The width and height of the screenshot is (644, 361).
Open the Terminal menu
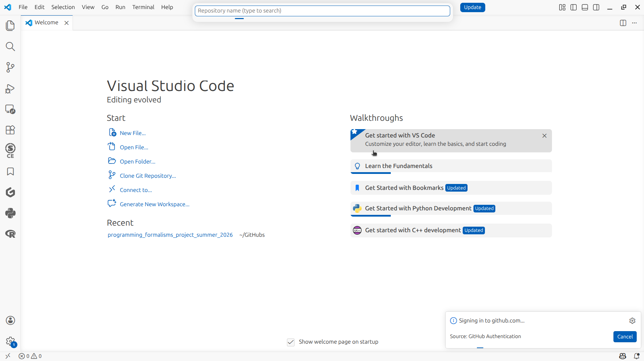pyautogui.click(x=143, y=7)
